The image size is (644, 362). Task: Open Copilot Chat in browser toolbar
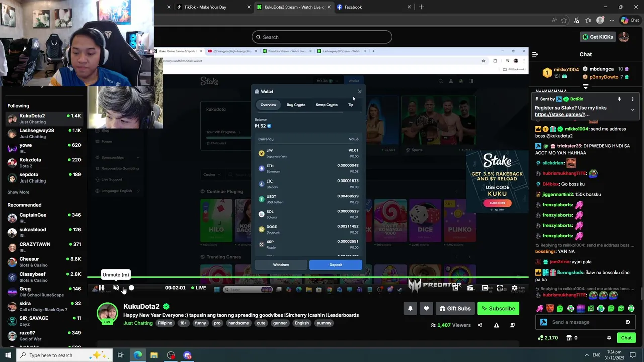tap(630, 20)
